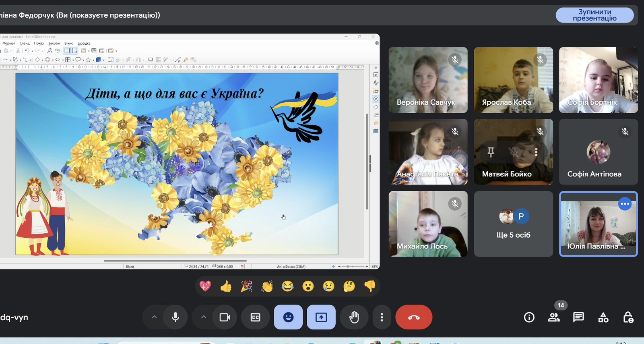Open the Properties deck in the sidebar
Viewport: 644px width, 344px height.
click(x=376, y=75)
